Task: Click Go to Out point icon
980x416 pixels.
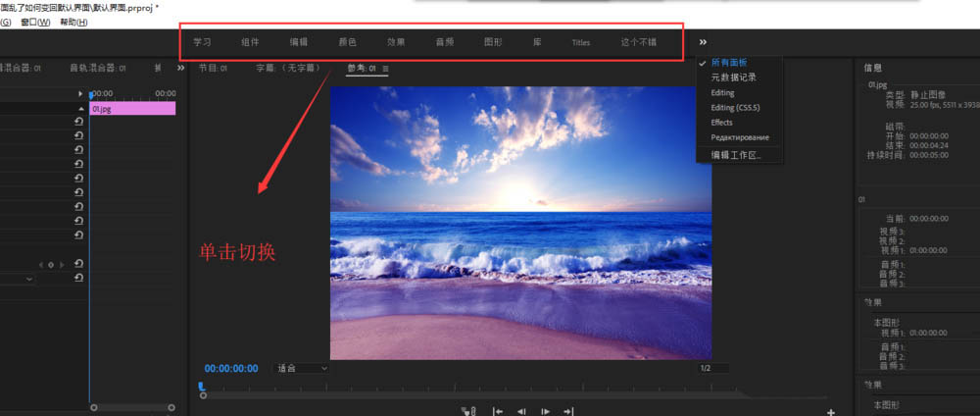Action: tap(568, 411)
